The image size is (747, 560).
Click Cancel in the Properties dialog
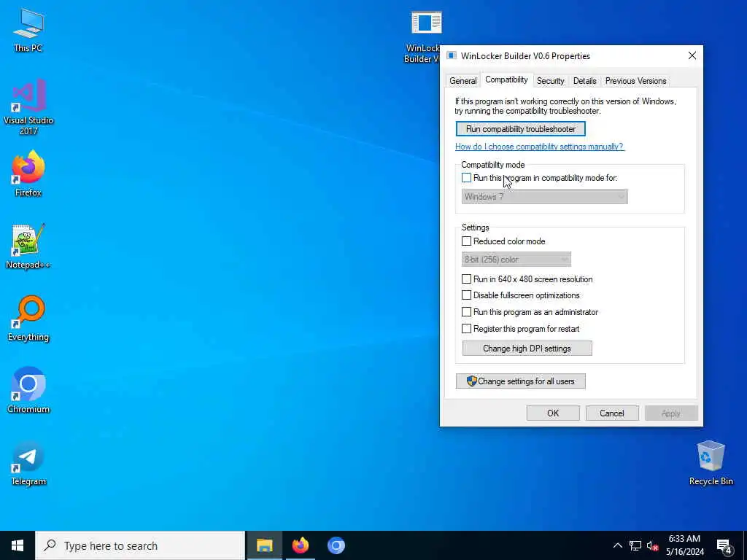612,413
